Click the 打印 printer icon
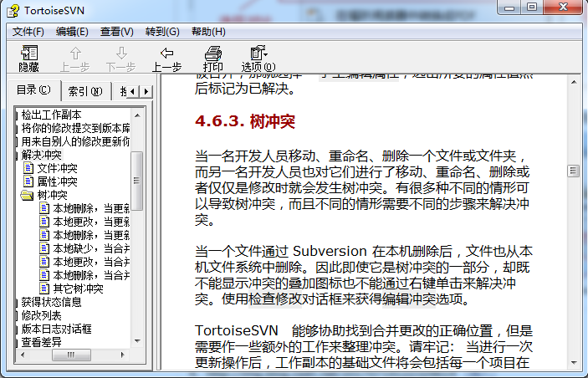Screen dimensions: 588x378 pyautogui.click(x=213, y=54)
